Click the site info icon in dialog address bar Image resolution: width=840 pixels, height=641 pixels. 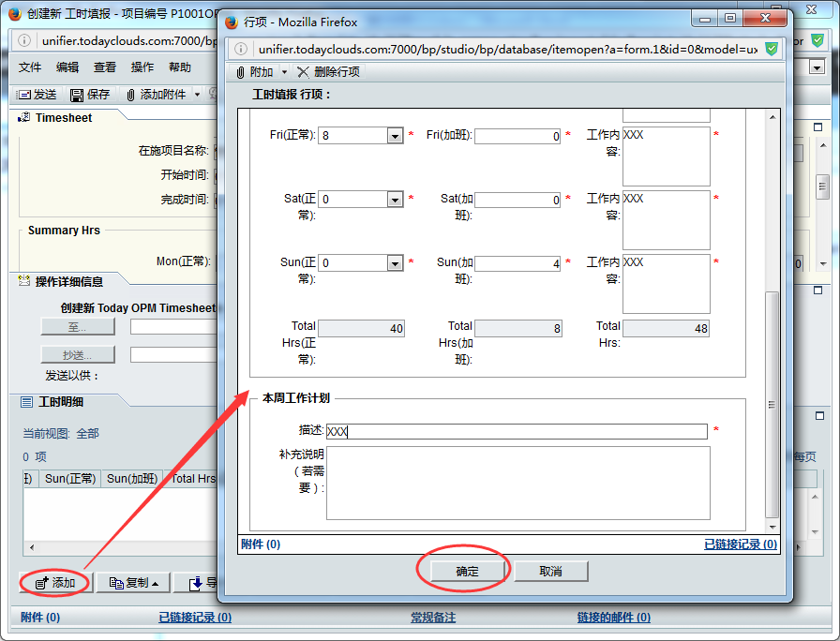point(241,48)
